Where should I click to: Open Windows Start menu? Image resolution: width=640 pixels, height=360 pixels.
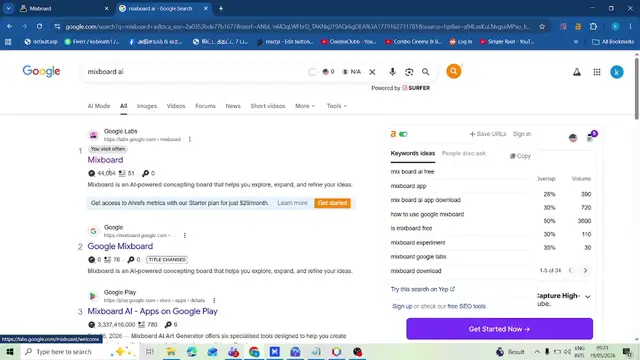pos(10,351)
